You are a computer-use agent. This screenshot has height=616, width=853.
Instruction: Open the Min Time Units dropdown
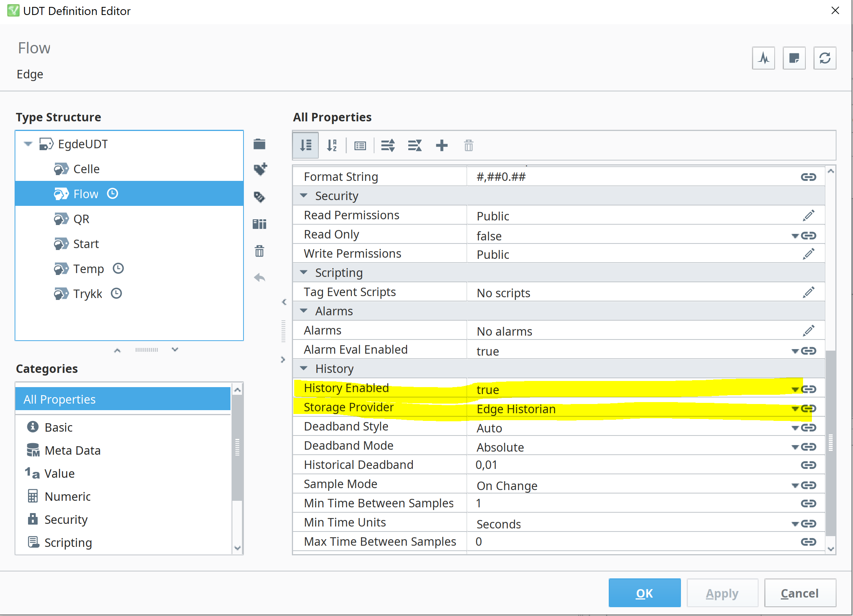pyautogui.click(x=795, y=524)
